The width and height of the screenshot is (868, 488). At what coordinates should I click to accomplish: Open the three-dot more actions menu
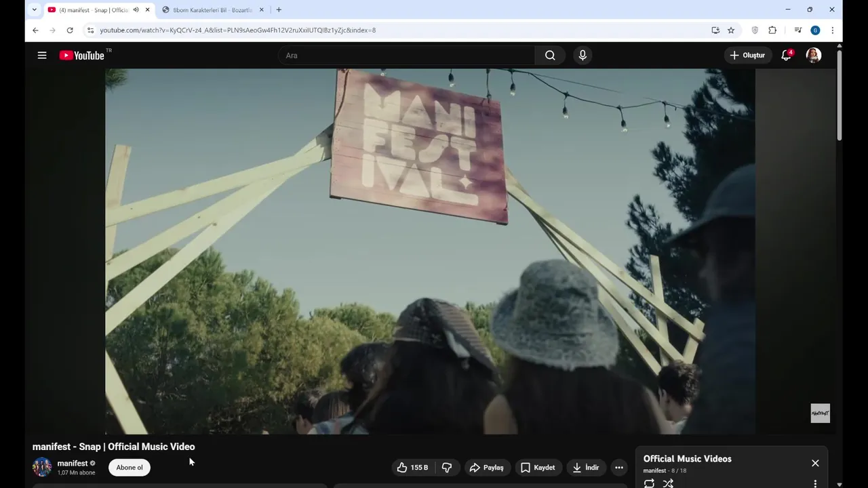[x=618, y=468]
